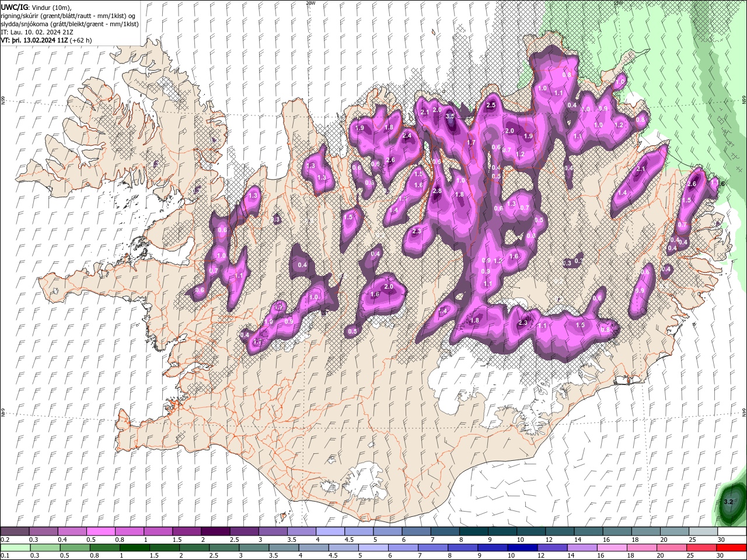Click the 3.2 rain value in green area
This screenshot has width=747, height=560.
point(728,502)
